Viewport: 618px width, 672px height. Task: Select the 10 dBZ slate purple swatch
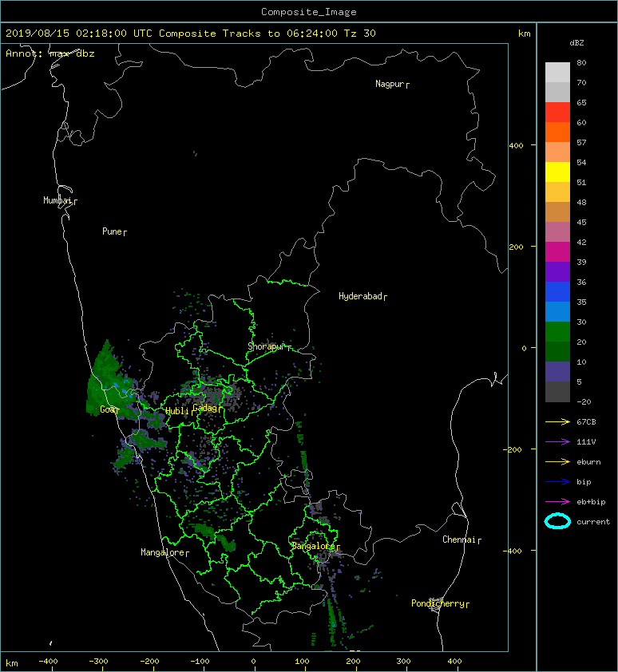[557, 372]
